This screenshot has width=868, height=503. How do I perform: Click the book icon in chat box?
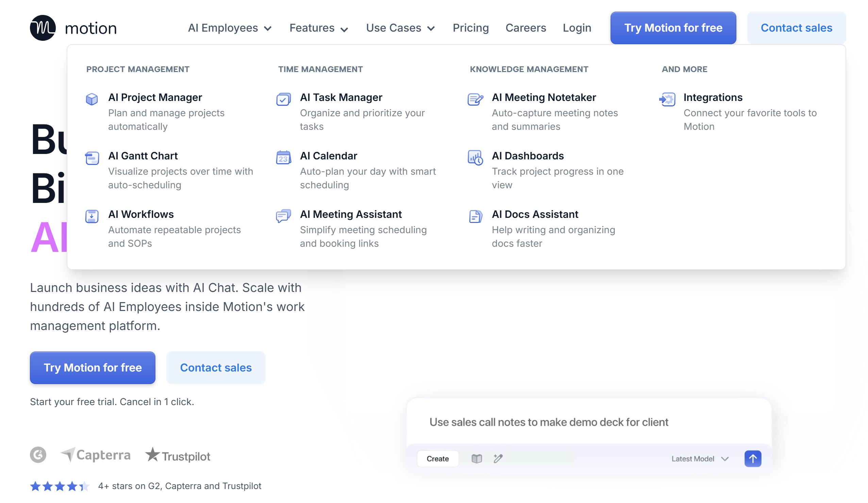pyautogui.click(x=477, y=458)
